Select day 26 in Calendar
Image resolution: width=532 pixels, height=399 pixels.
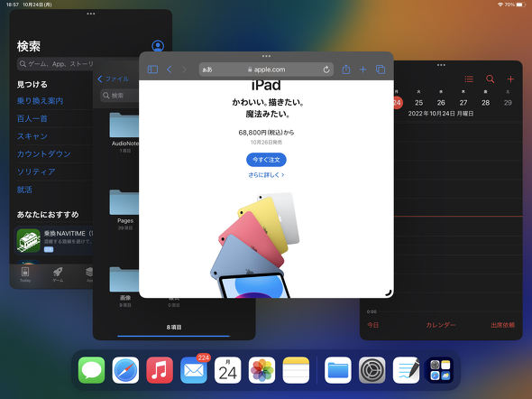click(441, 103)
